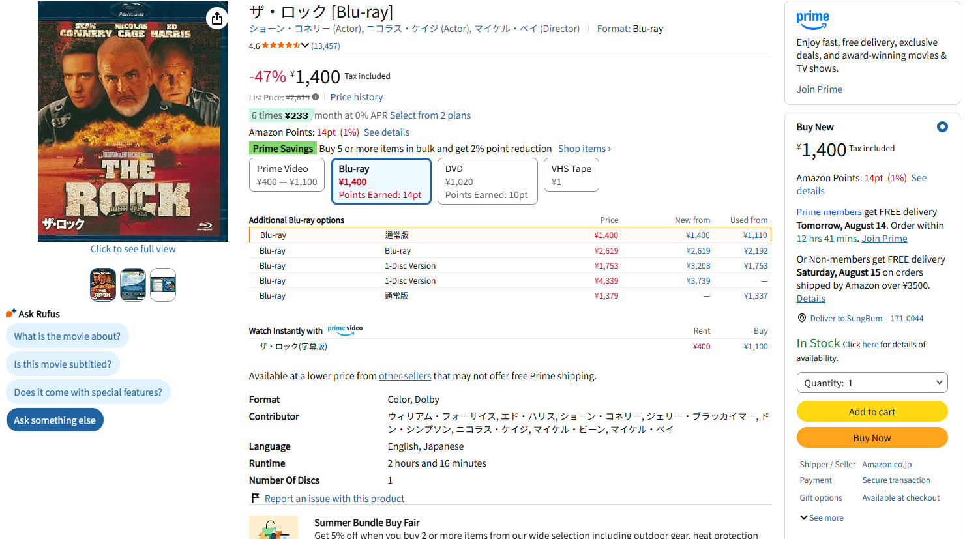Ask Rufus what the movie is about
Viewport: 980px width, 539px height.
[67, 336]
